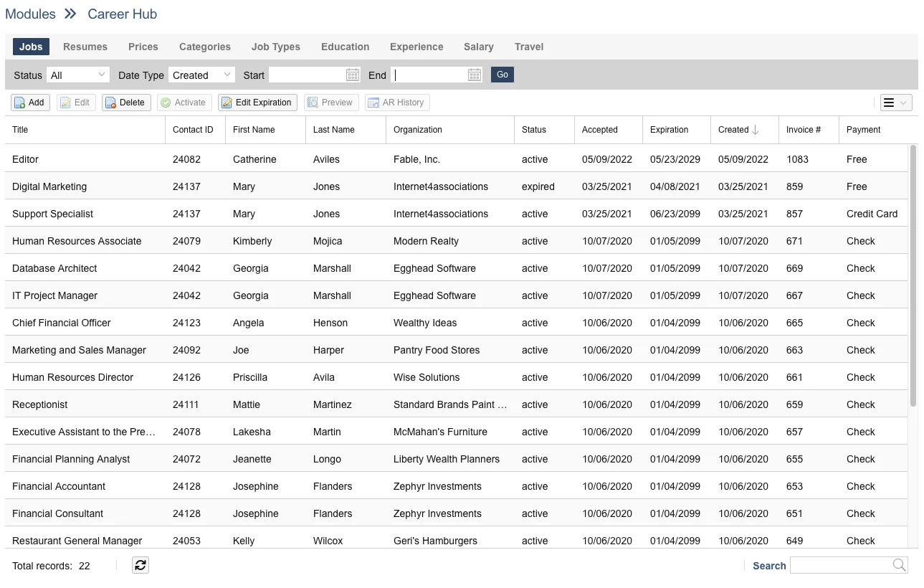Screen dimensions: 924x588
Task: Click into the Search text field
Action: (x=840, y=565)
